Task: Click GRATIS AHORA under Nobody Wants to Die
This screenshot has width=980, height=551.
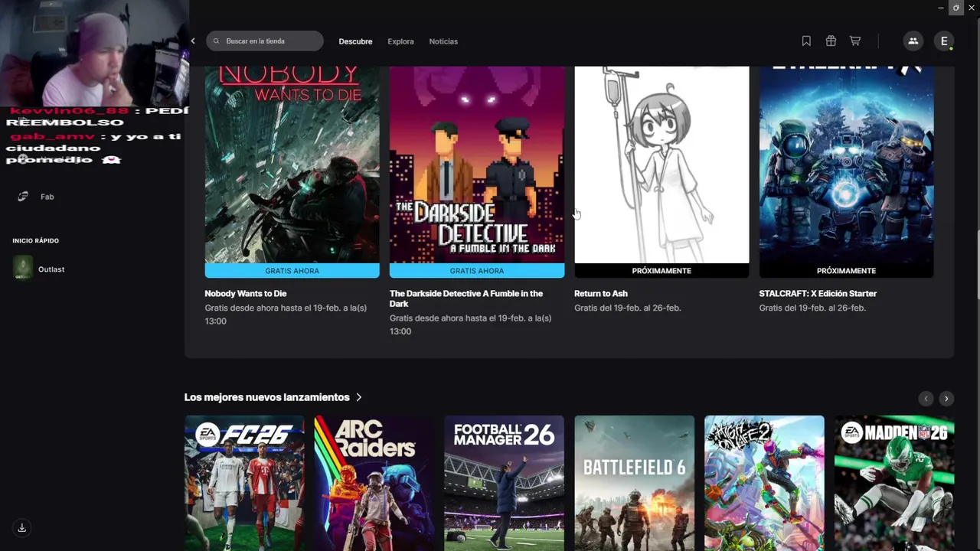Action: [x=292, y=271]
